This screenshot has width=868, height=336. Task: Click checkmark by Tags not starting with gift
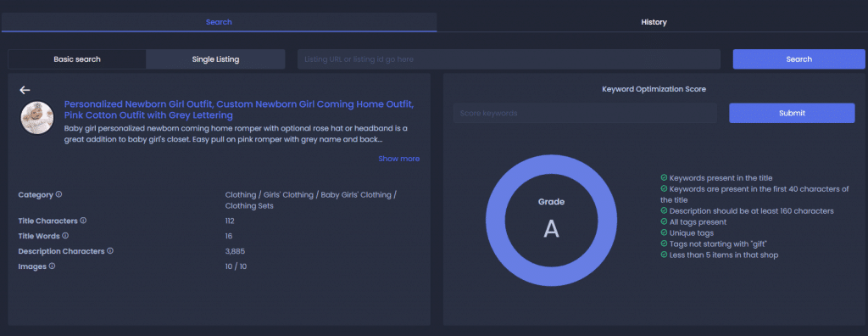pyautogui.click(x=664, y=244)
